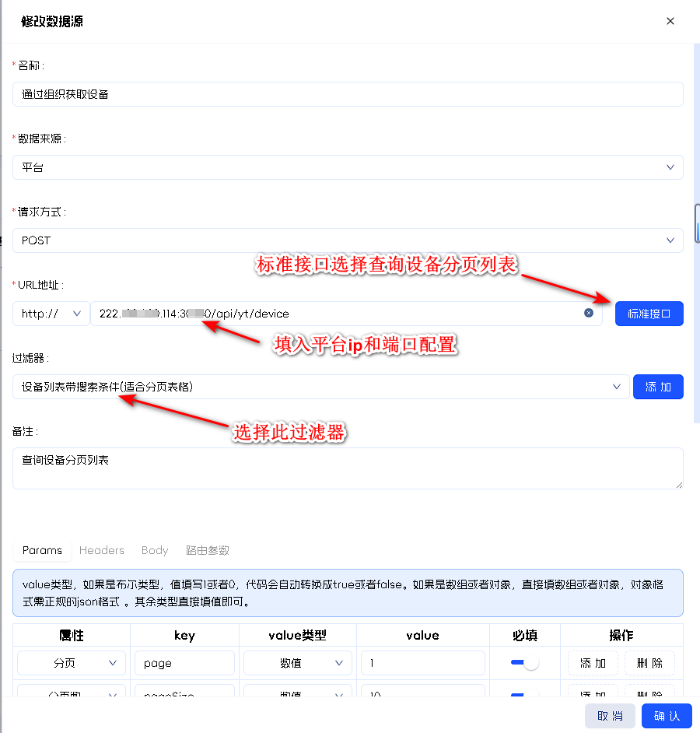Clear the URL address field

(x=589, y=313)
